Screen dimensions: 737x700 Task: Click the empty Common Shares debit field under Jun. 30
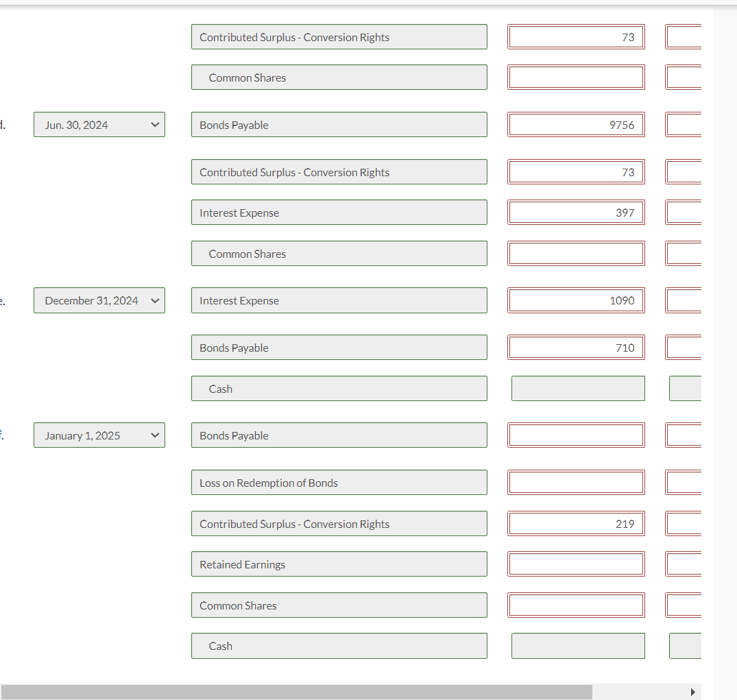[x=576, y=253]
